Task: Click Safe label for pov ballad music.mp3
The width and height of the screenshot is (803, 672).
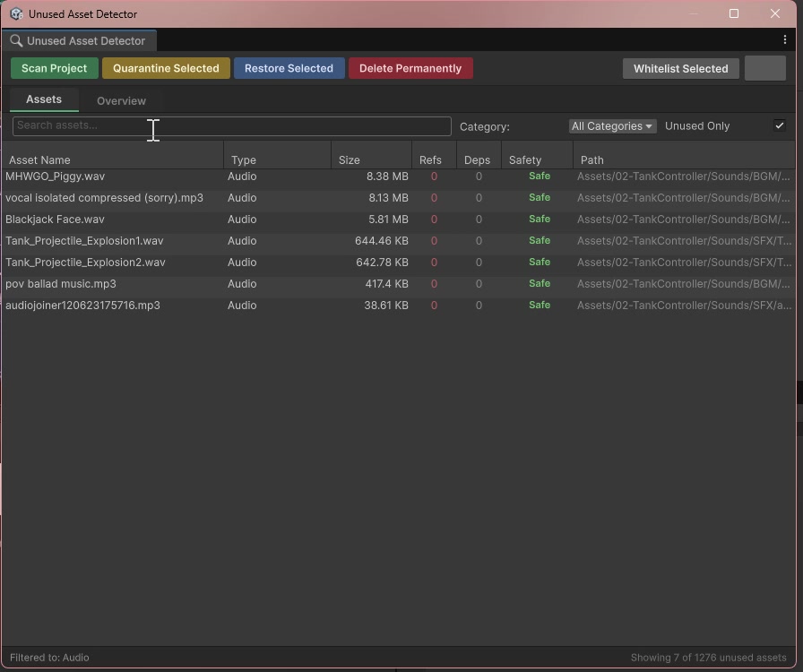Action: pos(540,283)
